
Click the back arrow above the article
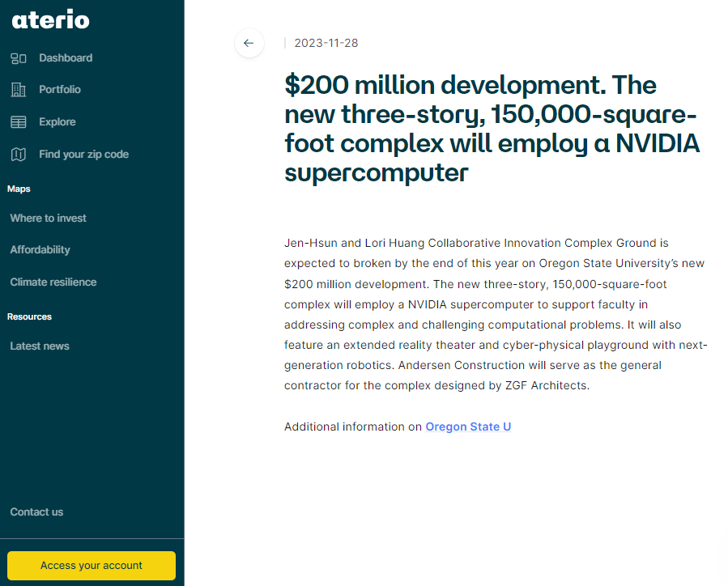[x=249, y=43]
